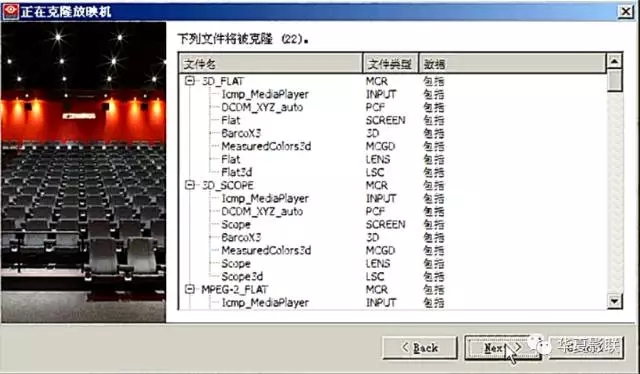Select the MPEG-2_FLAT macro row

pos(234,289)
